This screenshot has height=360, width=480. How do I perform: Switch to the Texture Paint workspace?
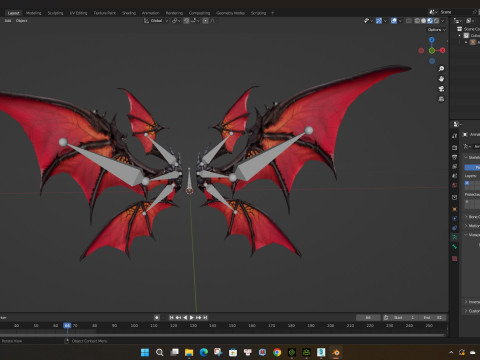(105, 13)
